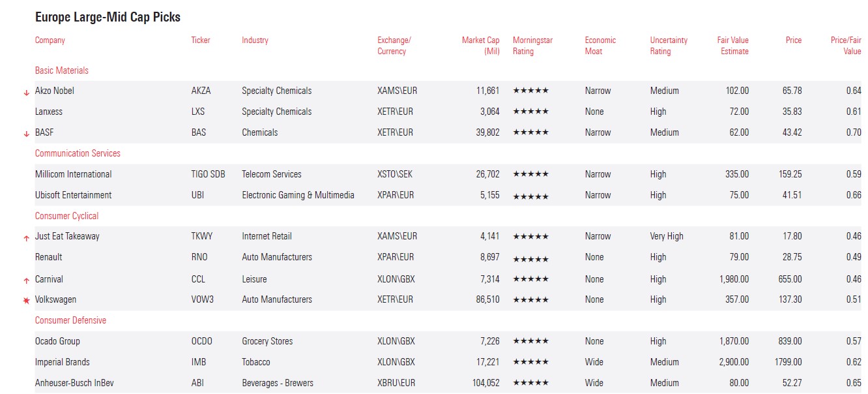Click the Ticker column header
Screen dimensions: 868x394
pos(201,40)
